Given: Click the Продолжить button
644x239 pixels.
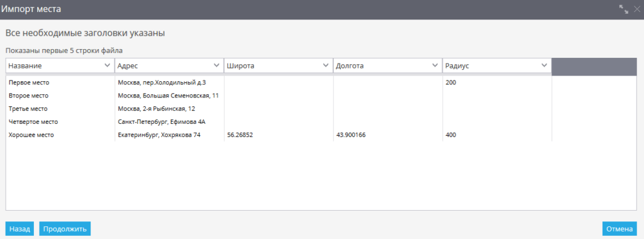Looking at the screenshot, I should click(65, 229).
